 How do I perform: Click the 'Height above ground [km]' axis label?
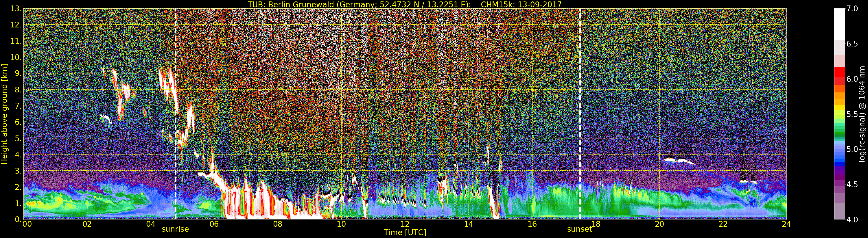click(x=4, y=114)
